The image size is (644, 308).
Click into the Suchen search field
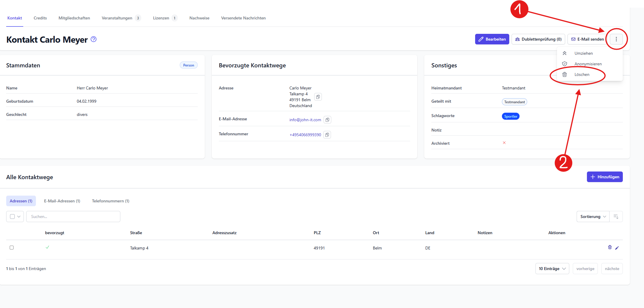pyautogui.click(x=73, y=217)
